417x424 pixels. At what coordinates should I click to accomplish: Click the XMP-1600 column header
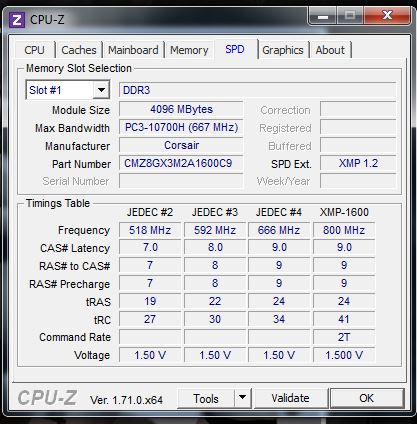pyautogui.click(x=344, y=212)
